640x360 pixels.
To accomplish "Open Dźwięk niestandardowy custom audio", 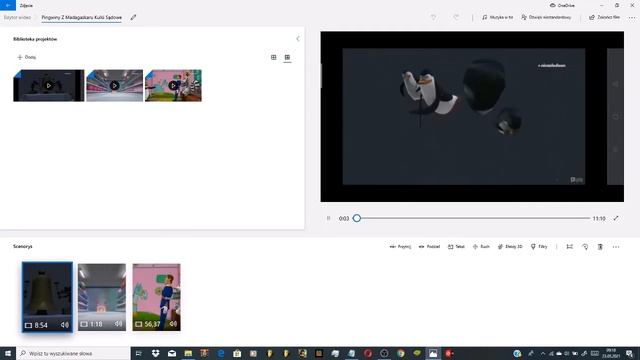I will coord(546,17).
